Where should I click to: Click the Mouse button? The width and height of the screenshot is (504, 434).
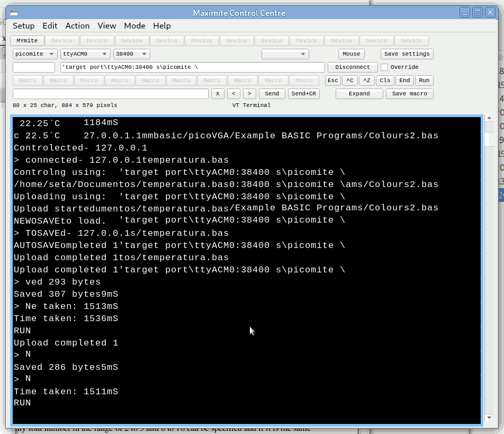pyautogui.click(x=351, y=54)
